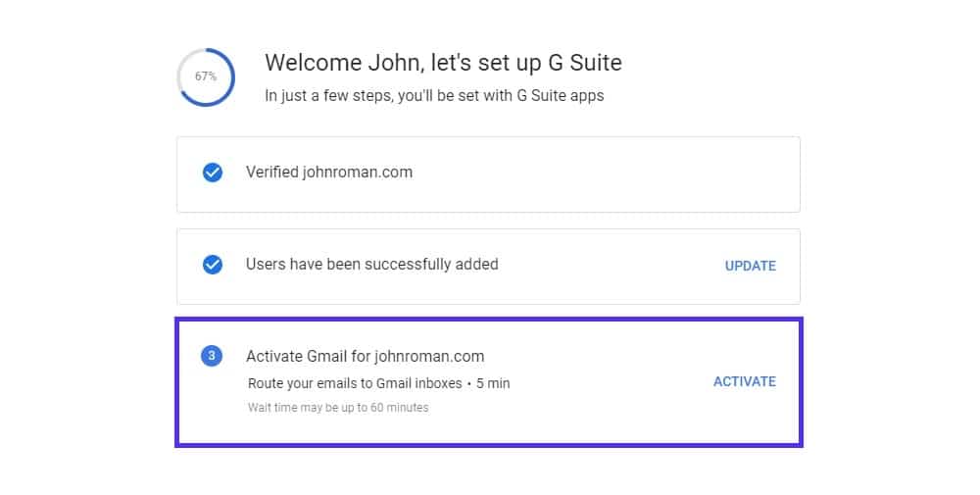Click the 'Welcome John, let's set up G Suite' heading
This screenshot has width=980, height=495.
(443, 63)
